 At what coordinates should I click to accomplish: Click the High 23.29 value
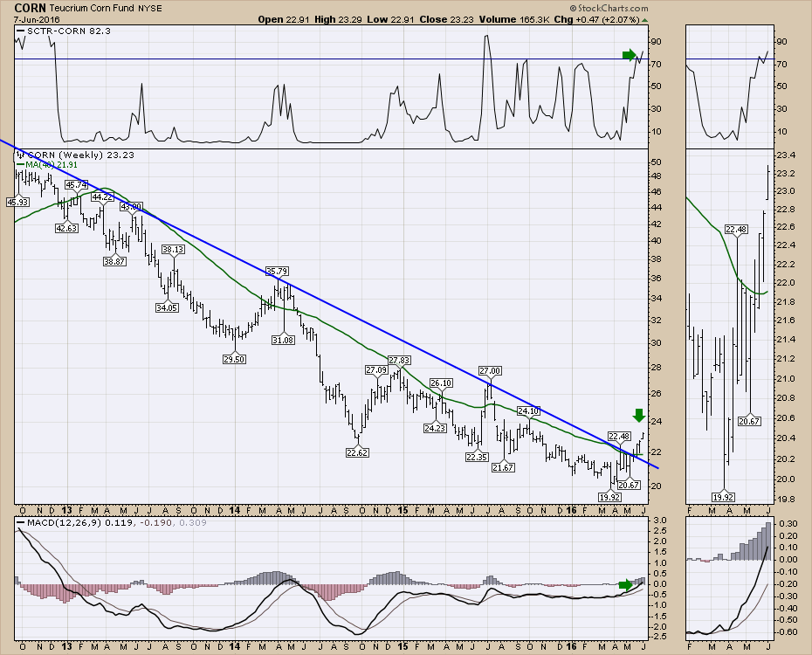point(338,20)
